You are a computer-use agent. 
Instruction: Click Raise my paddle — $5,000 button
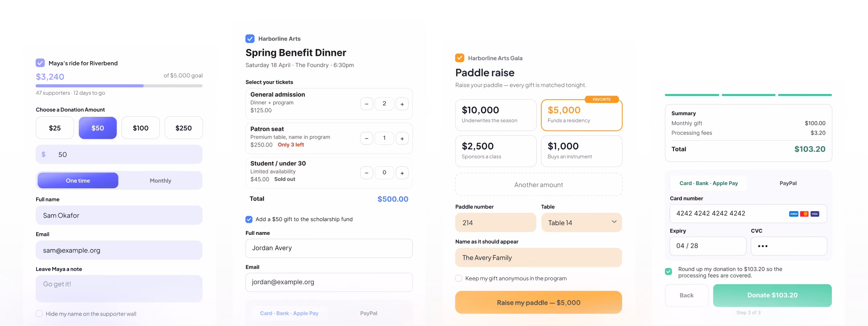pyautogui.click(x=538, y=302)
